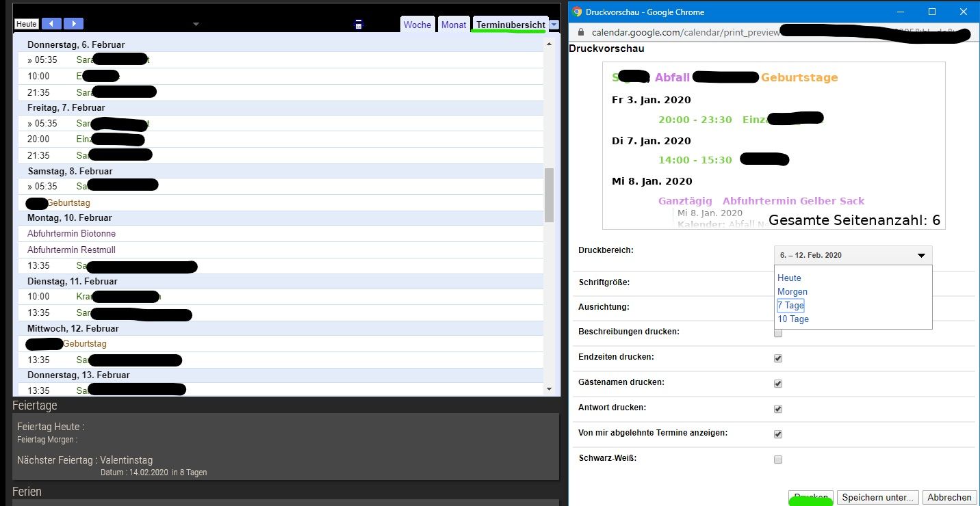The width and height of the screenshot is (980, 506).
Task: Click the lock icon in Chrome address bar
Action: pos(582,32)
